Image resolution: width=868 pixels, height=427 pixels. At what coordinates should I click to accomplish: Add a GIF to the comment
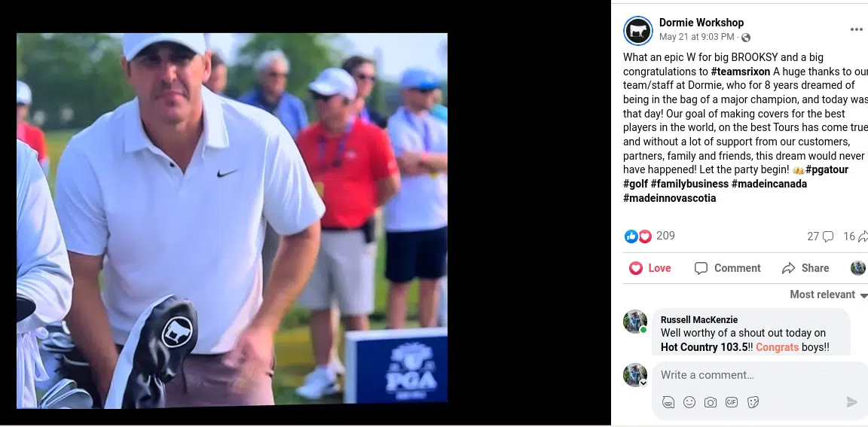coord(732,403)
